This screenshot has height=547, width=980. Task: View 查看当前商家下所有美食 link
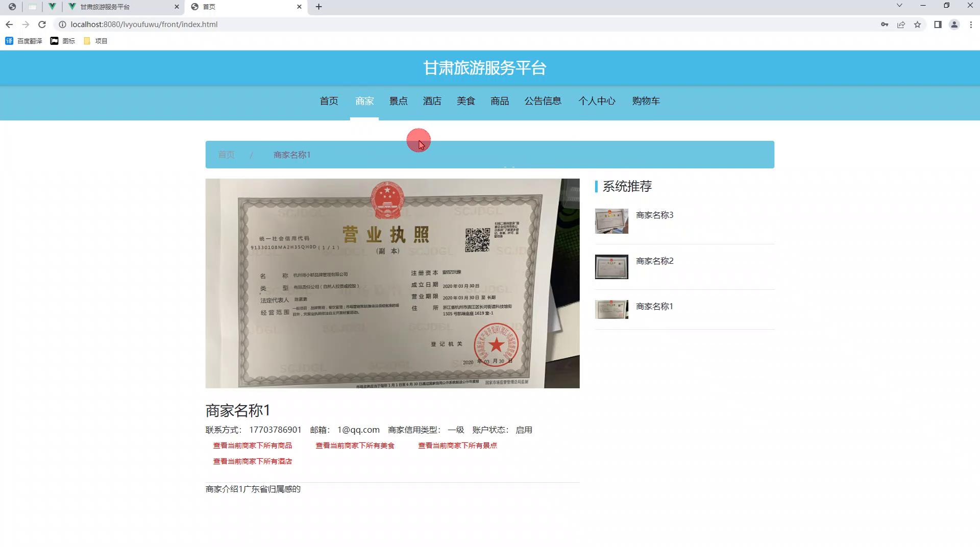355,445
